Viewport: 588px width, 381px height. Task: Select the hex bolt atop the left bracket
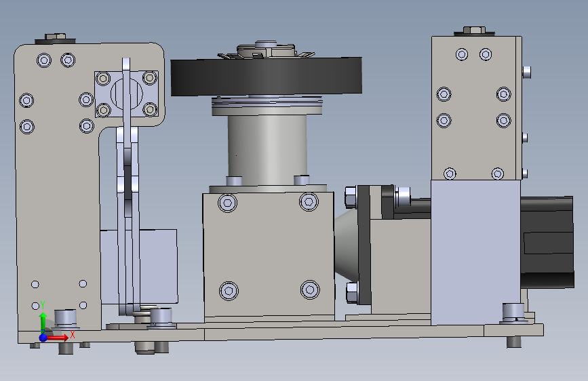pyautogui.click(x=56, y=38)
